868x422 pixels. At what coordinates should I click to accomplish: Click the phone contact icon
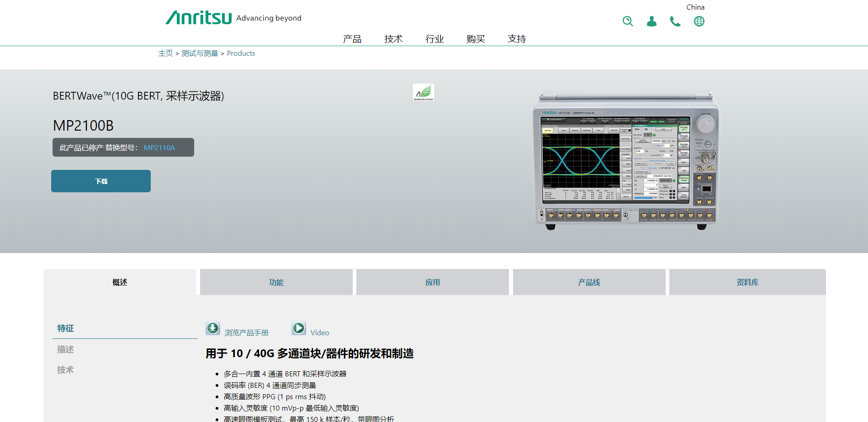(675, 21)
